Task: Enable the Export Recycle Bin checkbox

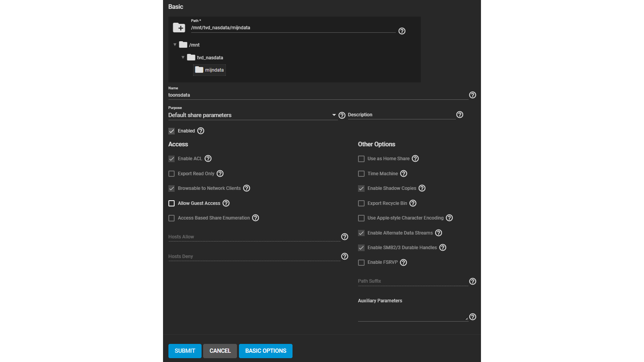Action: coord(361,203)
